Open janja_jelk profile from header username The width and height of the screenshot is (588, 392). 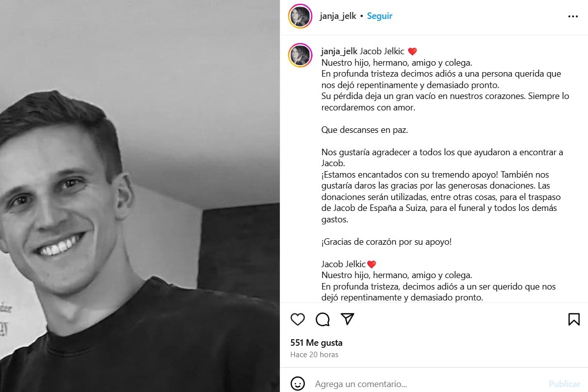[x=338, y=16]
